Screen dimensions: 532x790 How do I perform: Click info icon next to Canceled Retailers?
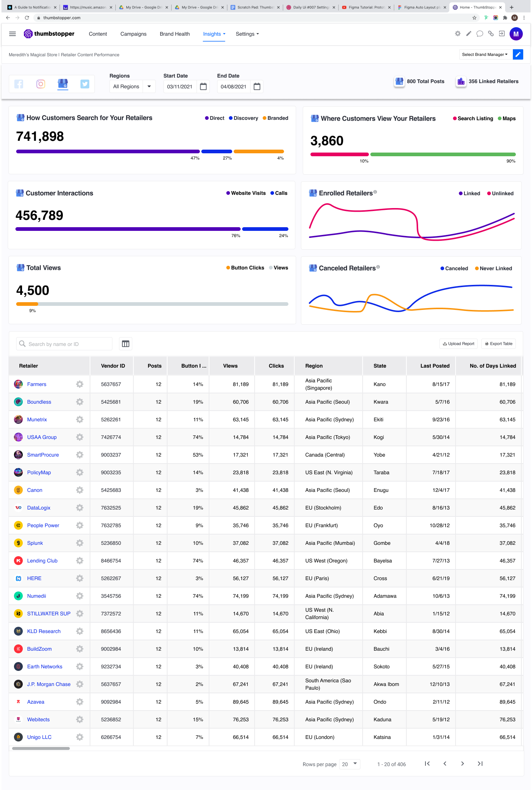pos(378,267)
